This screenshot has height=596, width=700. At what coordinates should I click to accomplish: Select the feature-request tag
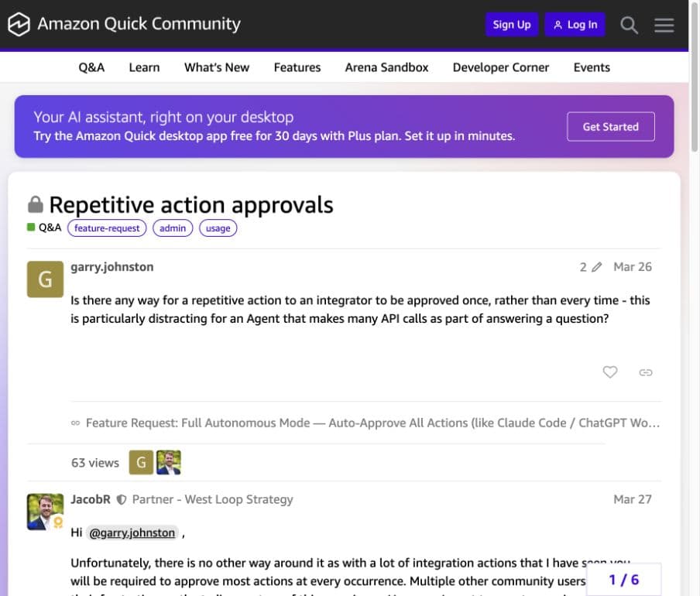coord(107,228)
